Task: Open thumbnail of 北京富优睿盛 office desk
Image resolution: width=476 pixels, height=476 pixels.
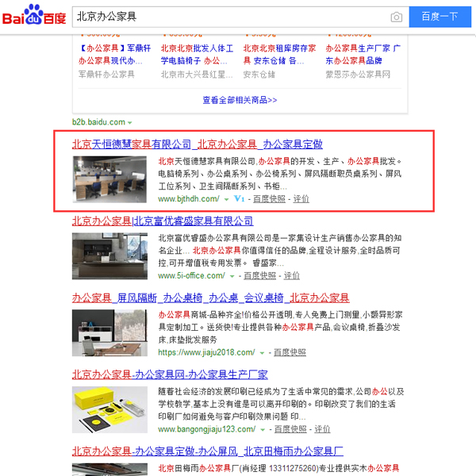Action: [112, 257]
